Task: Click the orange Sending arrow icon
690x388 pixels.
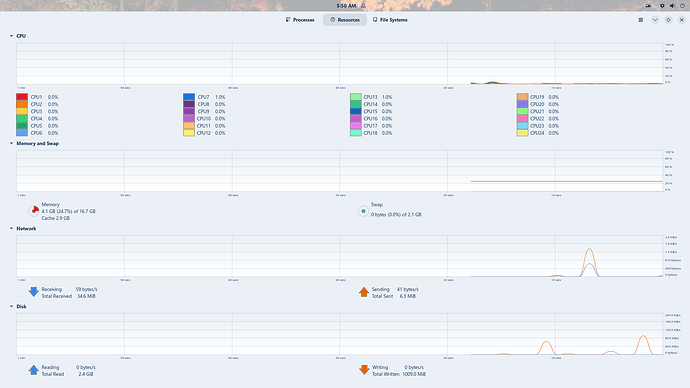Action: click(363, 292)
